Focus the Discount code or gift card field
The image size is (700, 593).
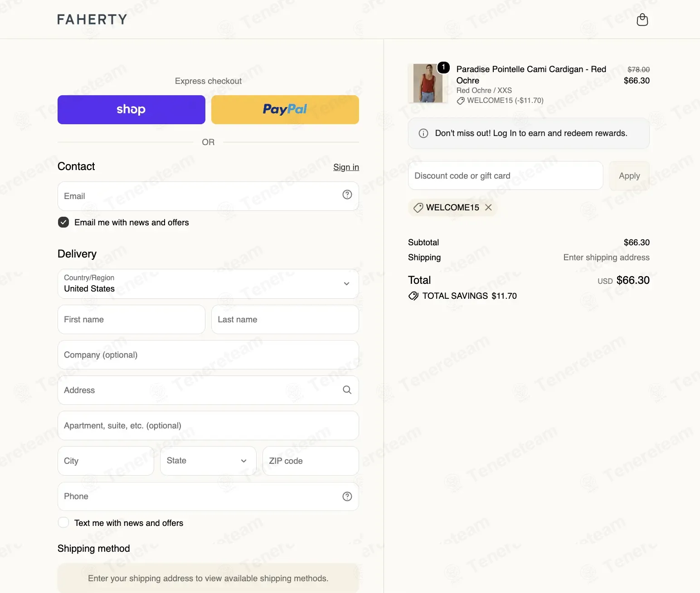[x=506, y=175]
